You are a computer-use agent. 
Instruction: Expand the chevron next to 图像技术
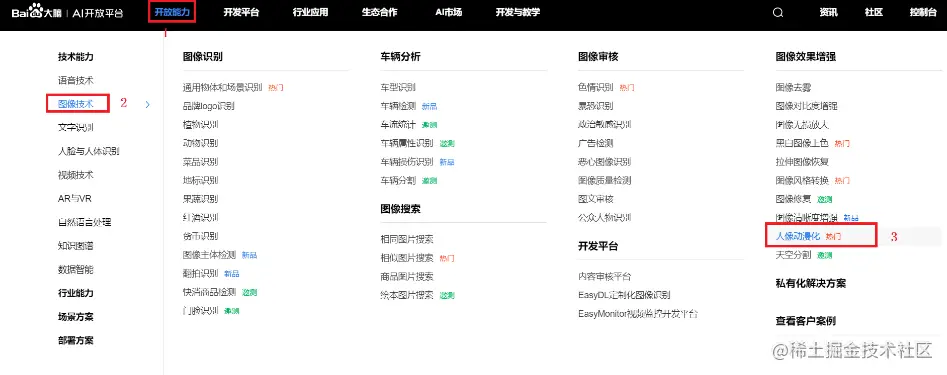148,104
